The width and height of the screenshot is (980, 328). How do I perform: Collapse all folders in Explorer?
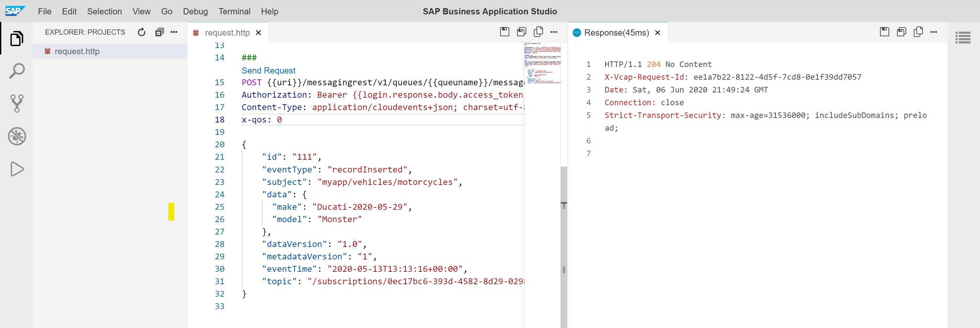click(x=159, y=32)
